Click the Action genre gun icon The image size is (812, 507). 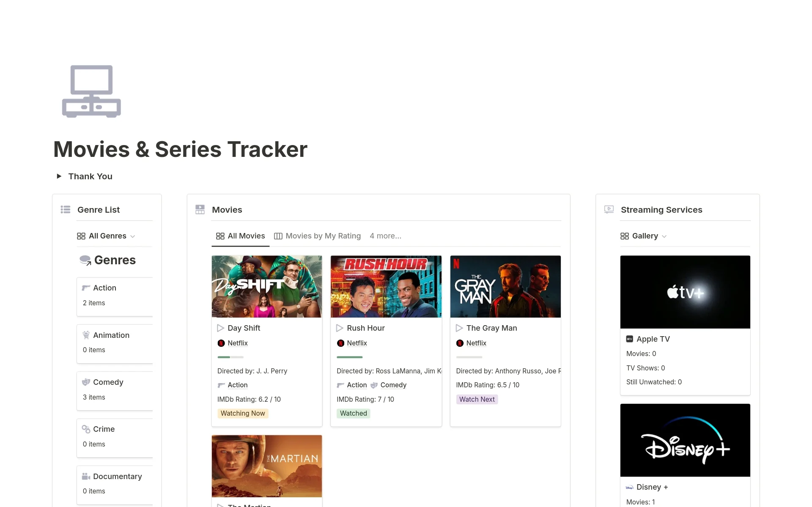[x=86, y=288]
